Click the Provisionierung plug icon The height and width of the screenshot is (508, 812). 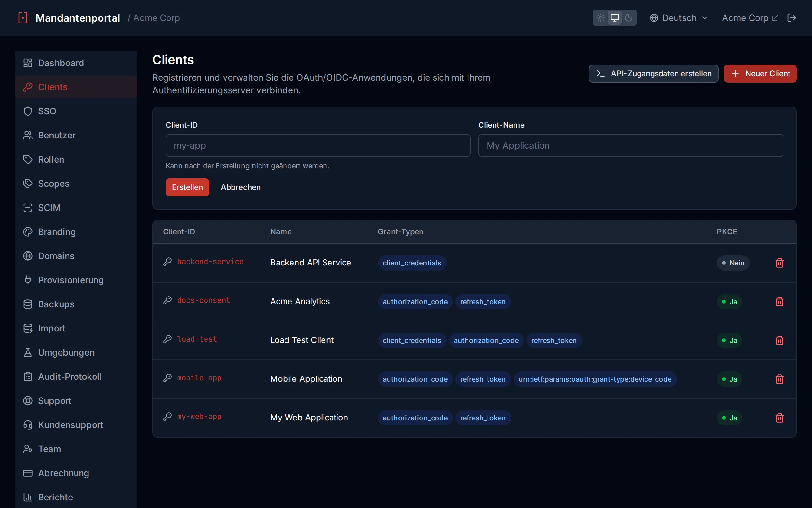coord(28,280)
